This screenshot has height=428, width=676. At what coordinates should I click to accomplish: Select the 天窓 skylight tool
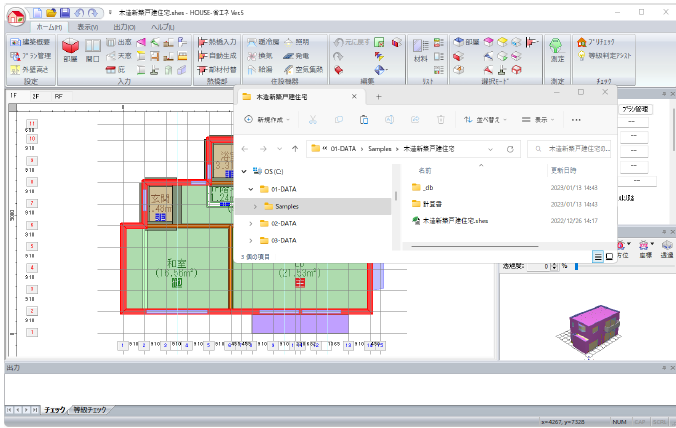pyautogui.click(x=119, y=56)
